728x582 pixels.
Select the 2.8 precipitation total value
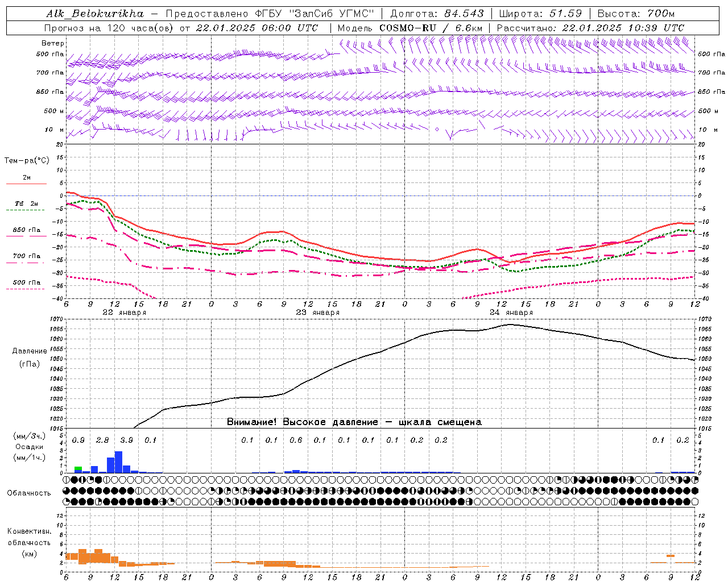[102, 440]
